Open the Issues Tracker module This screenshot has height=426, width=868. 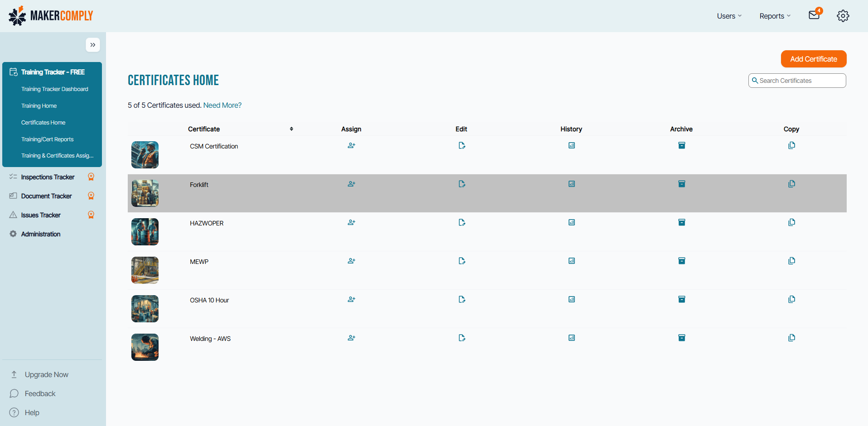[x=41, y=215]
